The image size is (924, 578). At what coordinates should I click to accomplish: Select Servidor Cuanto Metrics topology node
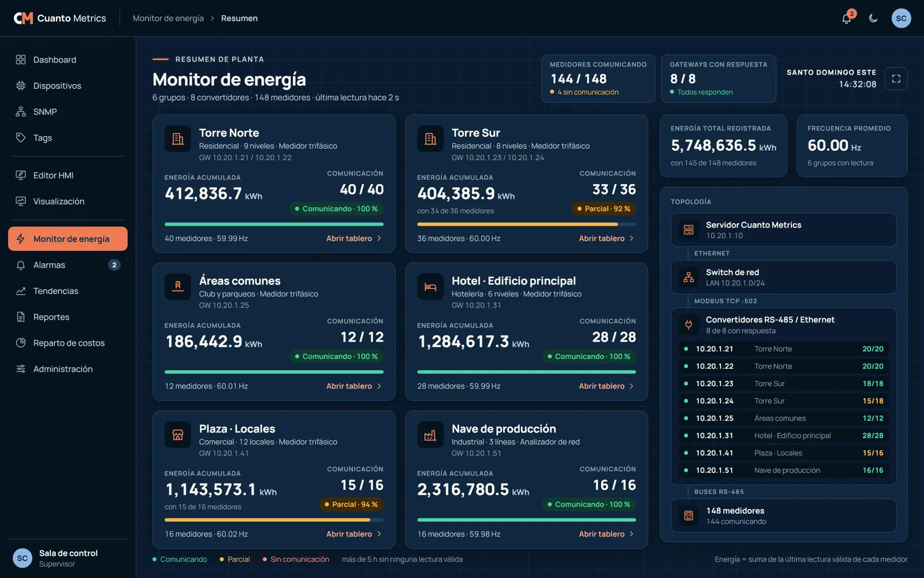click(784, 229)
